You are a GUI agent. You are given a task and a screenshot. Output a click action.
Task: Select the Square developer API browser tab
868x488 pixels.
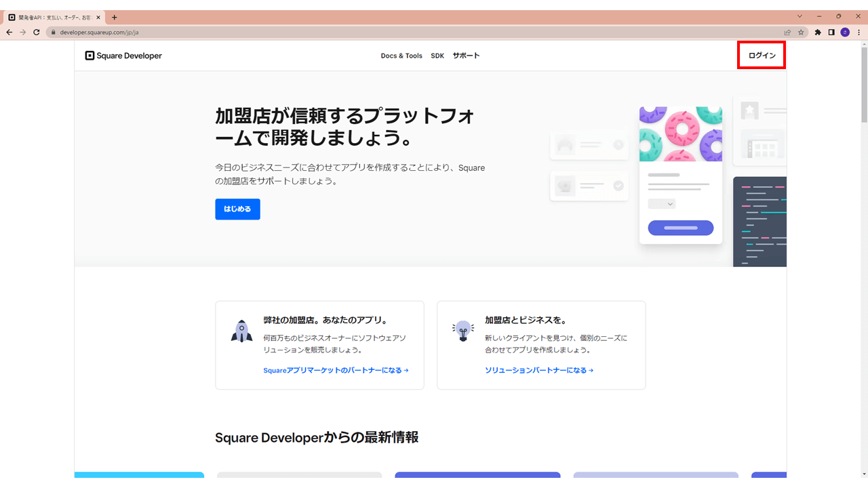[x=55, y=17]
